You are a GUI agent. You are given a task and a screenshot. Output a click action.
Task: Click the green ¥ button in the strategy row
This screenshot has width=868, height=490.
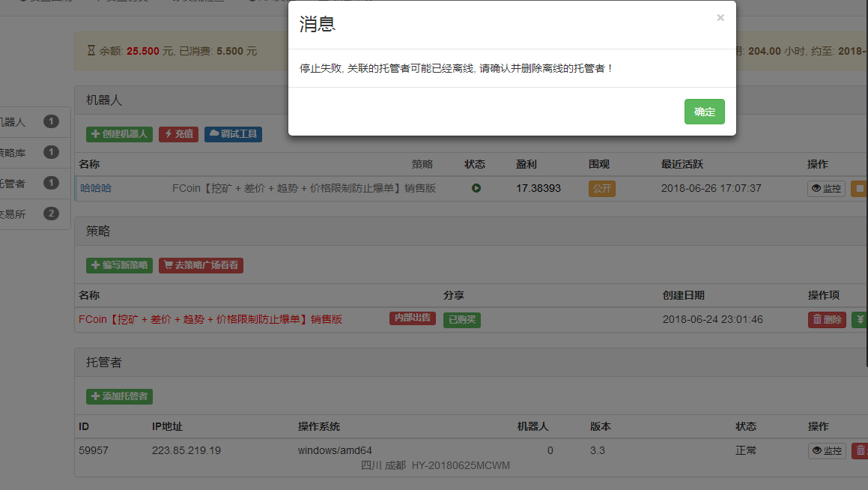click(x=860, y=320)
